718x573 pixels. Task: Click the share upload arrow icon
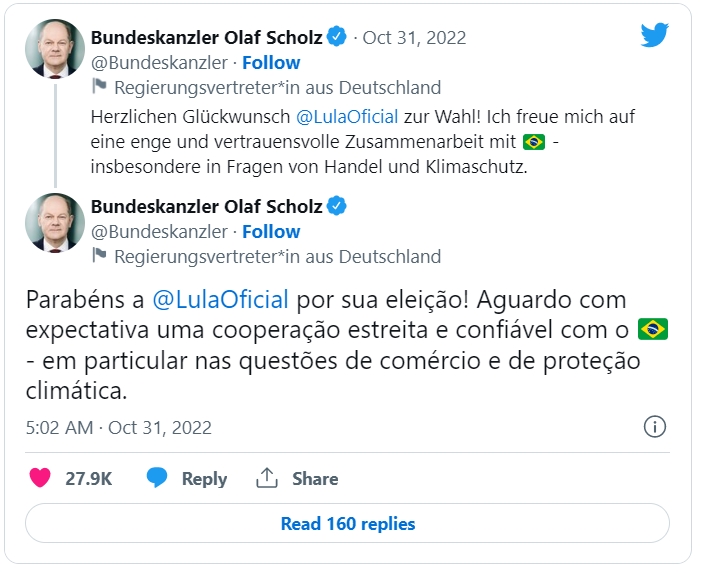pyautogui.click(x=266, y=479)
